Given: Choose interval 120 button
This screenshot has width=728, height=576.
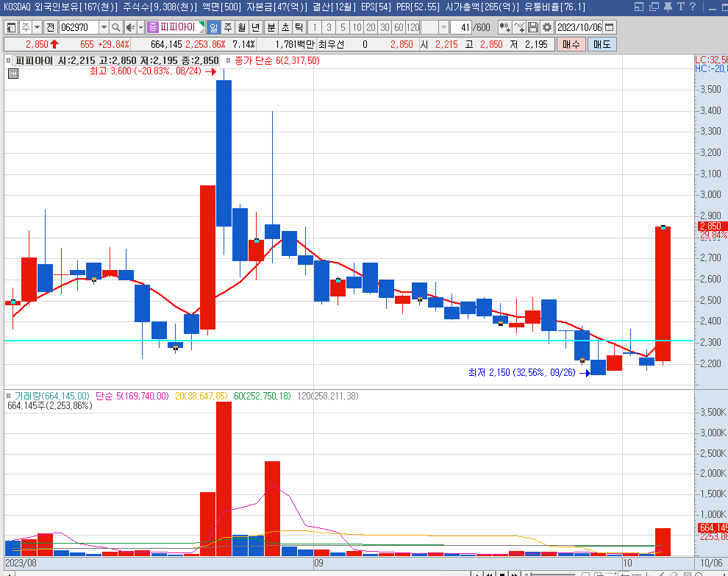Looking at the screenshot, I should [413, 27].
